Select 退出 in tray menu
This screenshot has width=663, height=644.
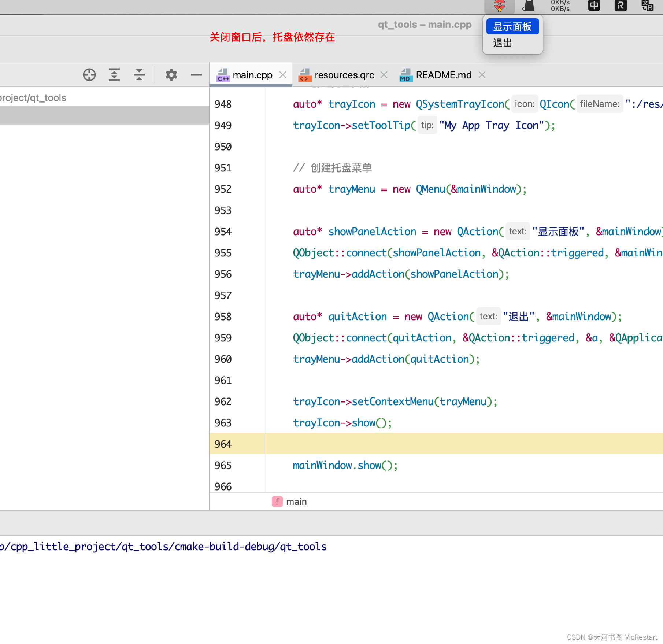512,43
